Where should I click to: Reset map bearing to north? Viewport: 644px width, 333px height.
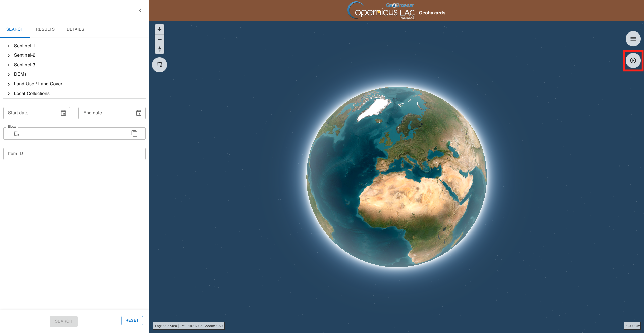160,49
